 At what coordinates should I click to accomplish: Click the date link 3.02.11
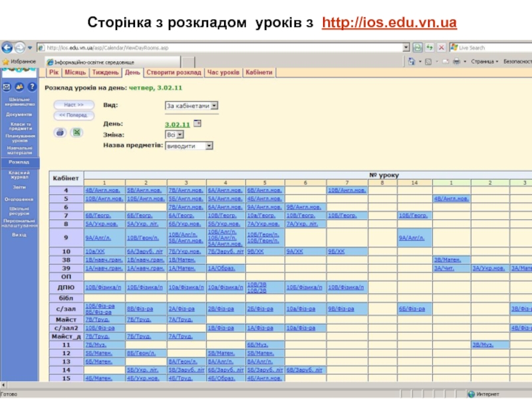pyautogui.click(x=177, y=124)
